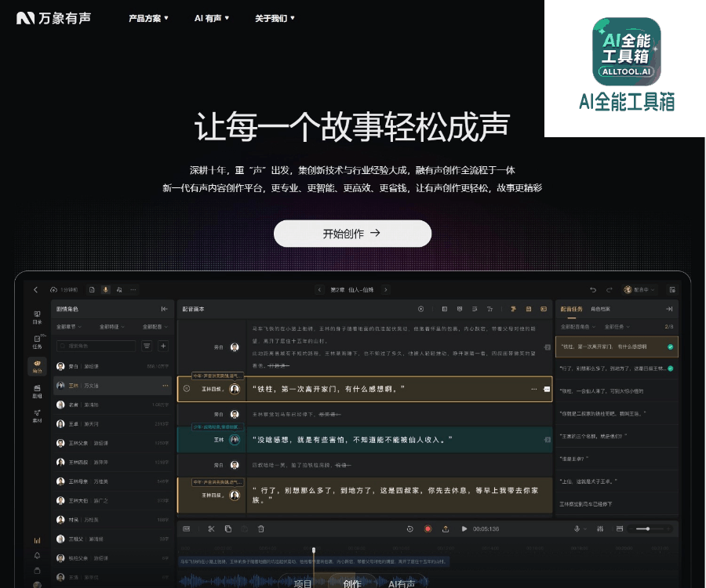Viewport: 706px width, 588px height.
Task: Expand the 全部特征 filter
Action: (112, 327)
